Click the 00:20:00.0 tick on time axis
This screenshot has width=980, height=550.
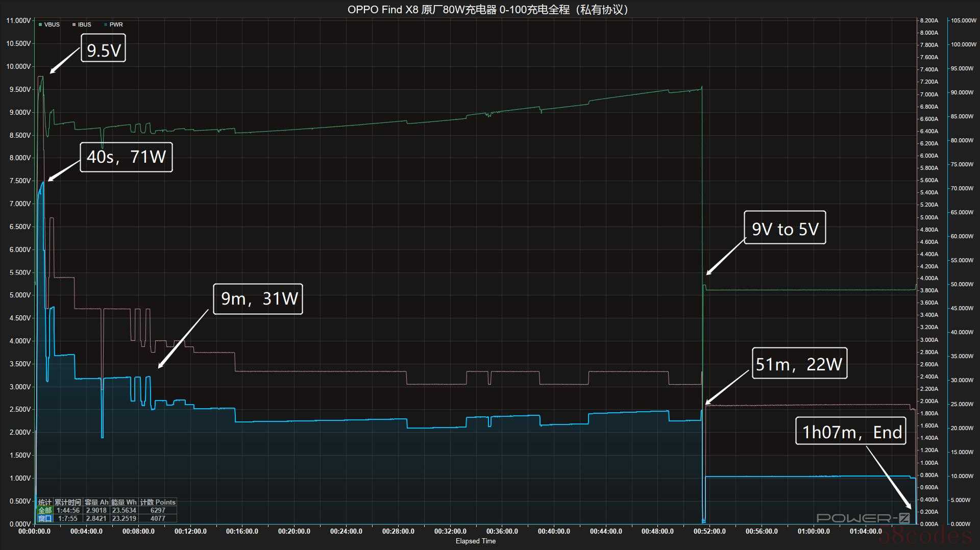(x=294, y=531)
